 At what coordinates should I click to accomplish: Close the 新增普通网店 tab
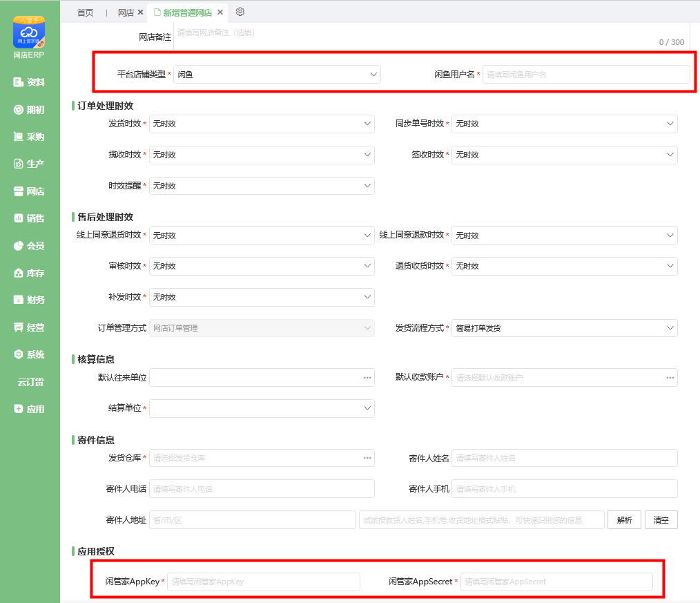pyautogui.click(x=220, y=12)
